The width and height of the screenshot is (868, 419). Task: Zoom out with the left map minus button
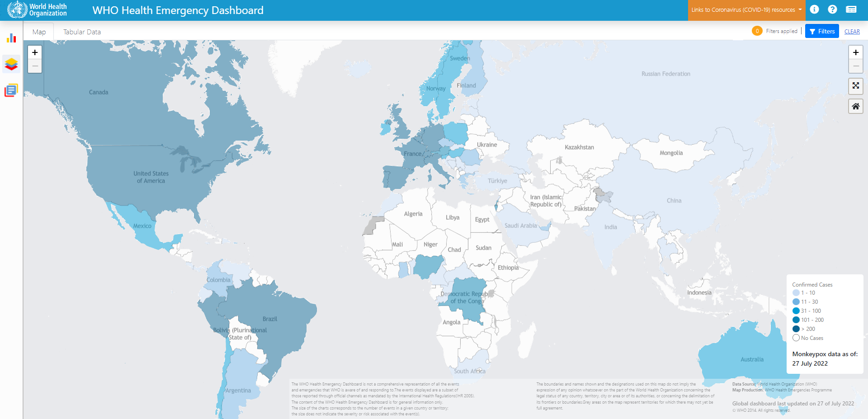(x=35, y=66)
